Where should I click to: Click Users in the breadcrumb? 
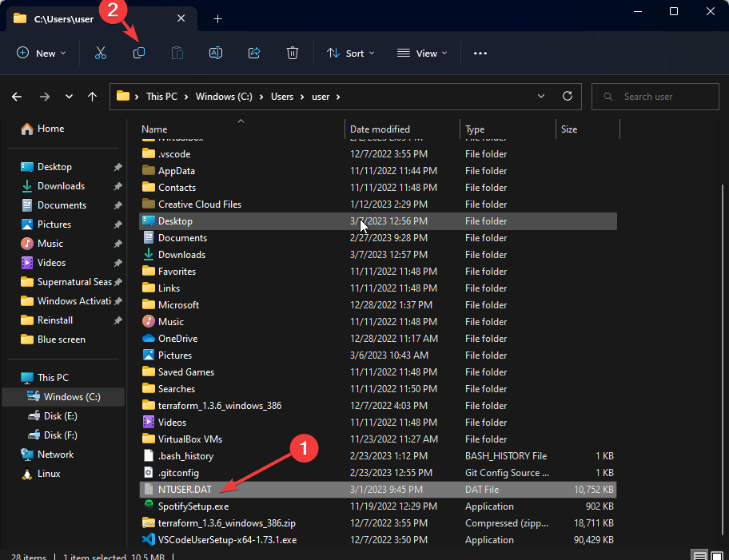tap(281, 97)
